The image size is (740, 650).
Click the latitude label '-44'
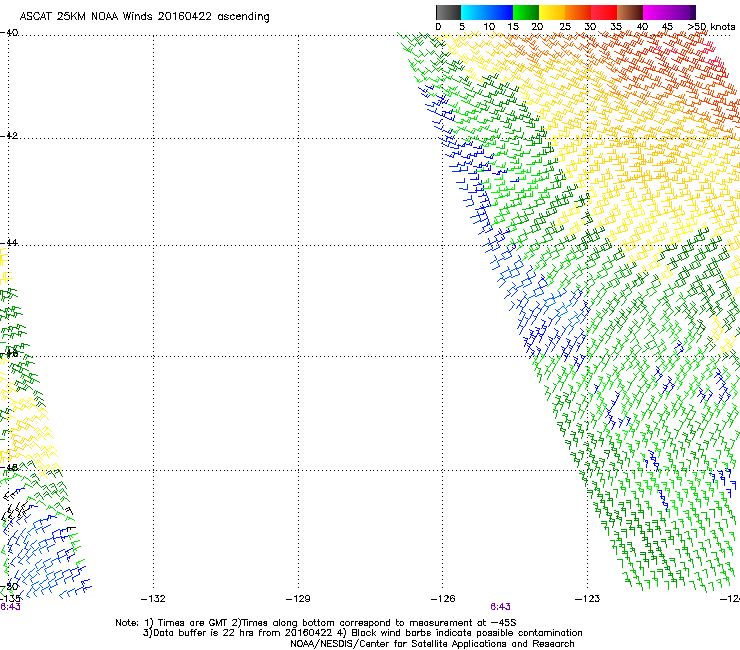(9, 243)
